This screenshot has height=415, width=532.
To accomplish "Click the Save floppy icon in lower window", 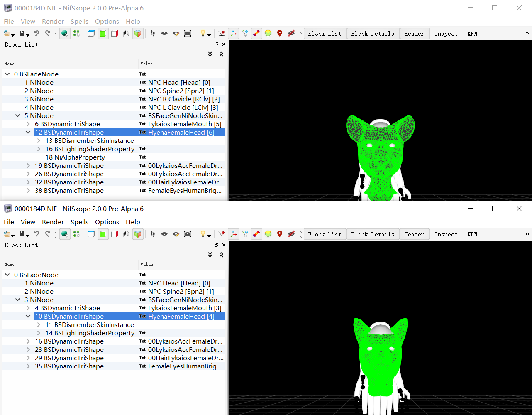I will tap(22, 234).
